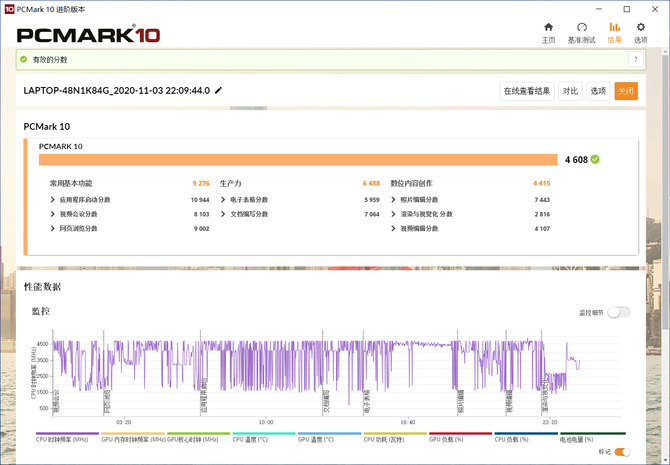The width and height of the screenshot is (670, 465).
Task: Open the 结果 results icon
Action: (614, 32)
